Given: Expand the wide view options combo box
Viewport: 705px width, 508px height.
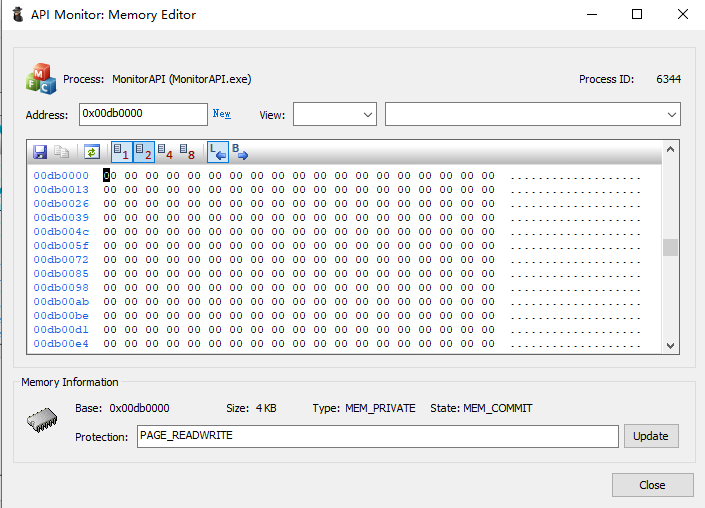Looking at the screenshot, I should (x=533, y=114).
